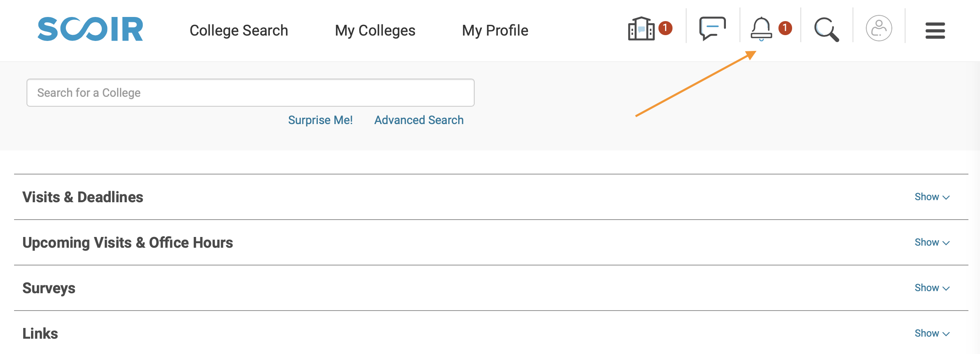980x354 pixels.
Task: Expand the Surveys section
Action: click(x=932, y=288)
